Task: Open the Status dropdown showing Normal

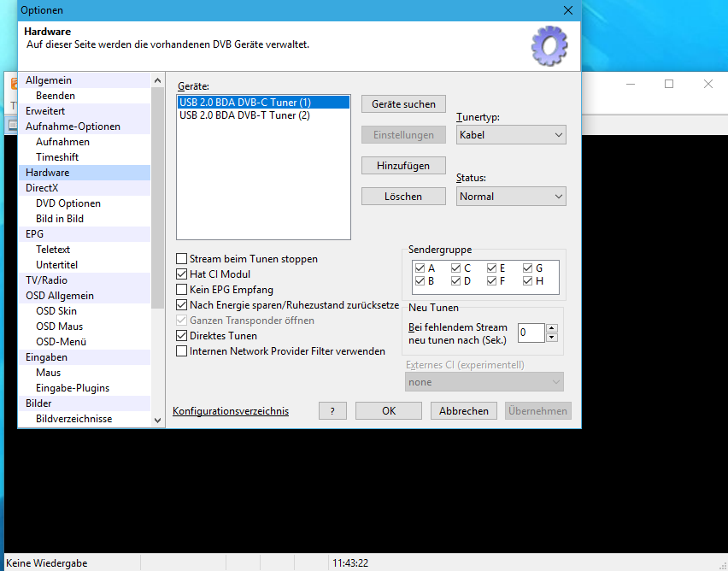Action: click(x=511, y=197)
